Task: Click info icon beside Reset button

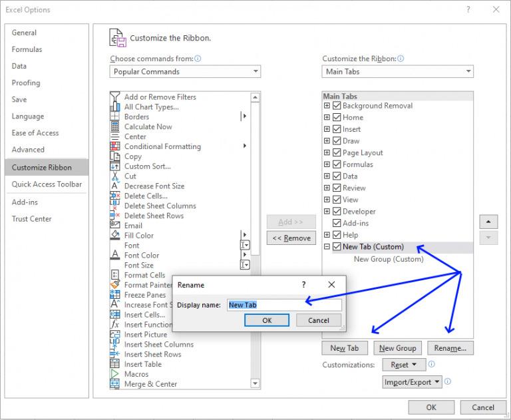Action: [x=431, y=364]
